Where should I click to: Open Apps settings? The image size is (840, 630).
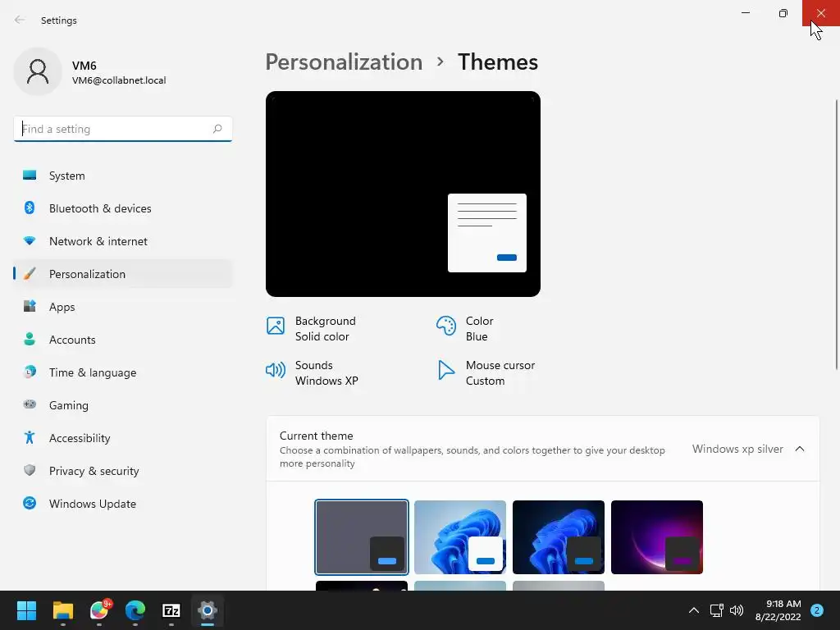(123, 307)
